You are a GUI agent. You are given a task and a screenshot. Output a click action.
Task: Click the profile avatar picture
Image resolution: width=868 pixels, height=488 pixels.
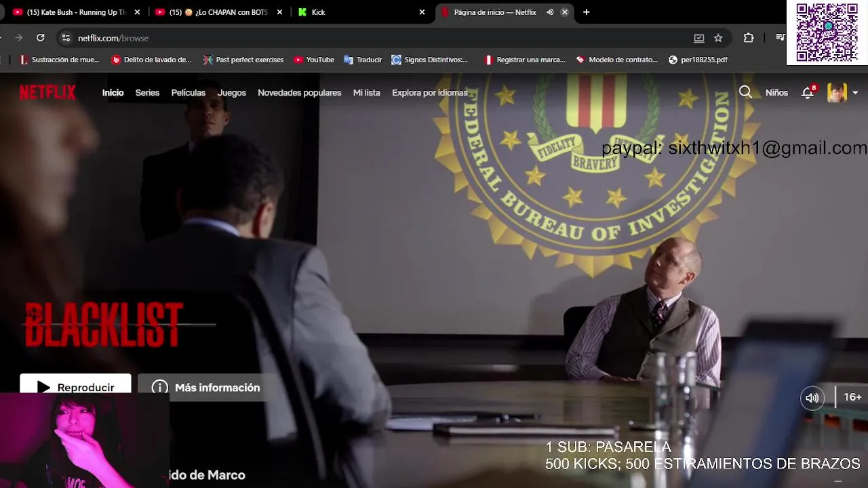coord(837,93)
